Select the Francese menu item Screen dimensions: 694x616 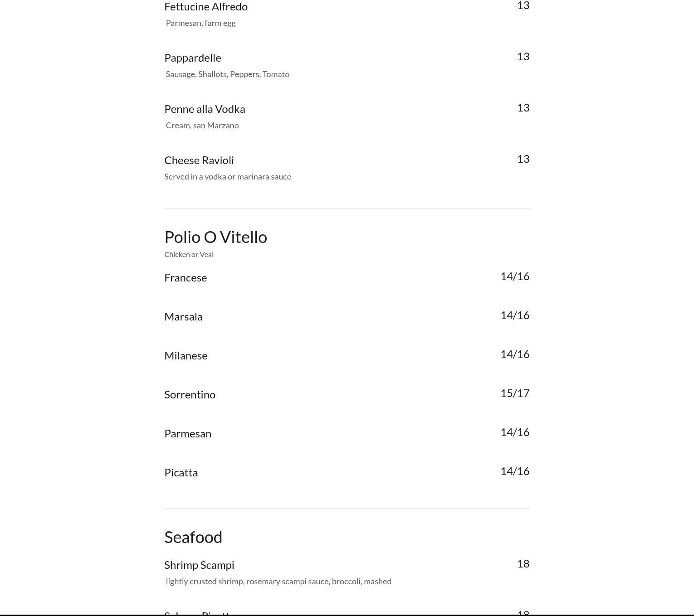pos(186,278)
